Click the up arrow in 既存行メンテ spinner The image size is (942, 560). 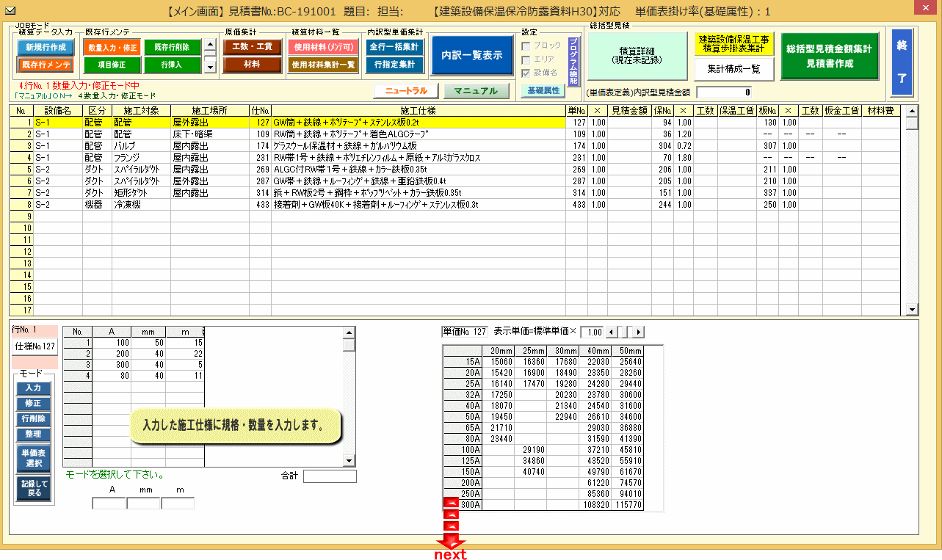pos(210,43)
